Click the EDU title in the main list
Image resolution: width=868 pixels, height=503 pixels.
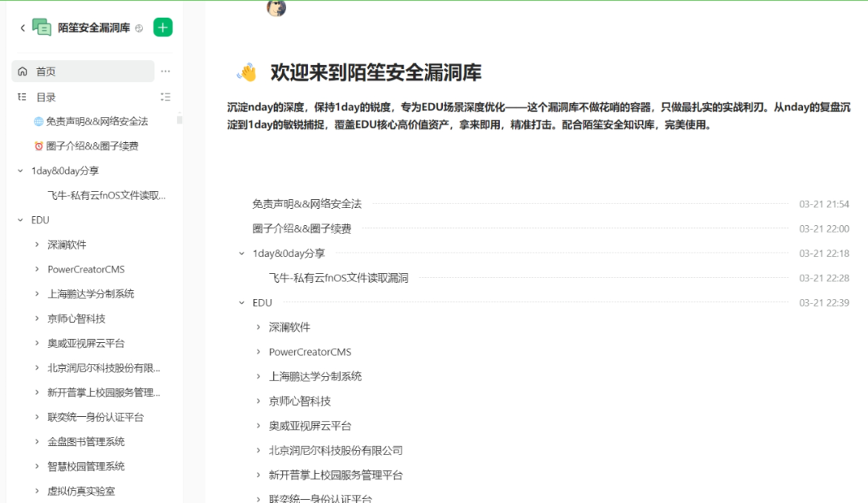click(262, 303)
